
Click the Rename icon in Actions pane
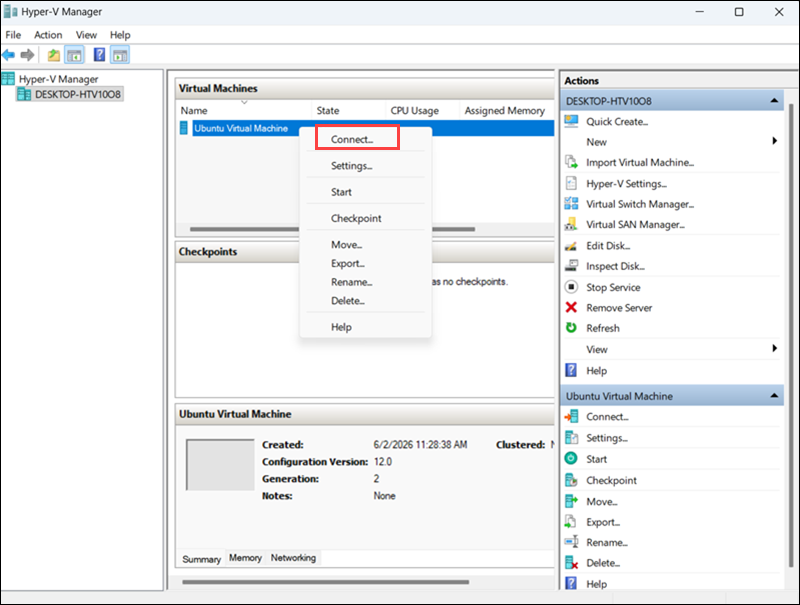(571, 542)
